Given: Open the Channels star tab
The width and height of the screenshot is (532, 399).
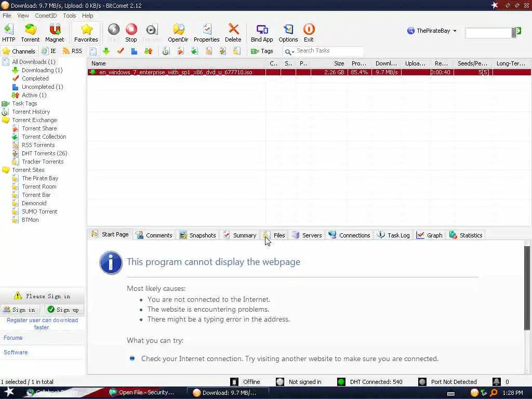Looking at the screenshot, I should point(19,51).
